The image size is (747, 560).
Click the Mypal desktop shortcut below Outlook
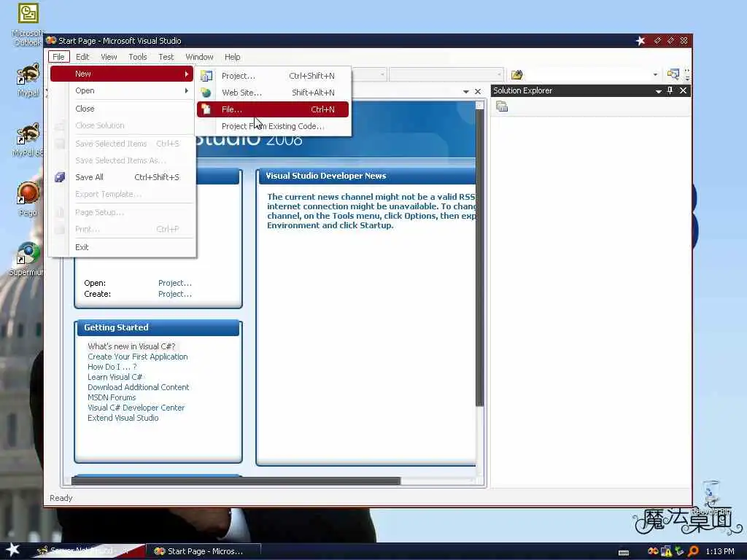[x=28, y=80]
